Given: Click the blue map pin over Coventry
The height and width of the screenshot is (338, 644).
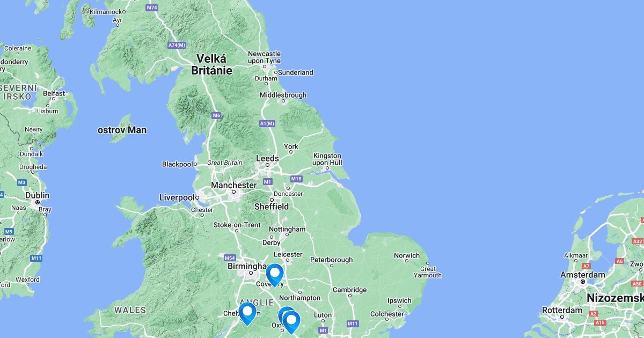Looking at the screenshot, I should pos(275,275).
